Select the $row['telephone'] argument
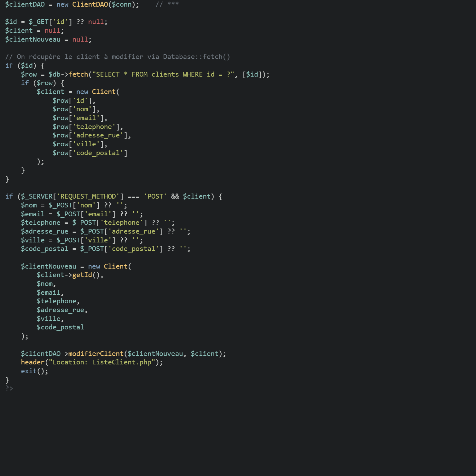Viewport: 476px width, 476px height. pos(87,127)
